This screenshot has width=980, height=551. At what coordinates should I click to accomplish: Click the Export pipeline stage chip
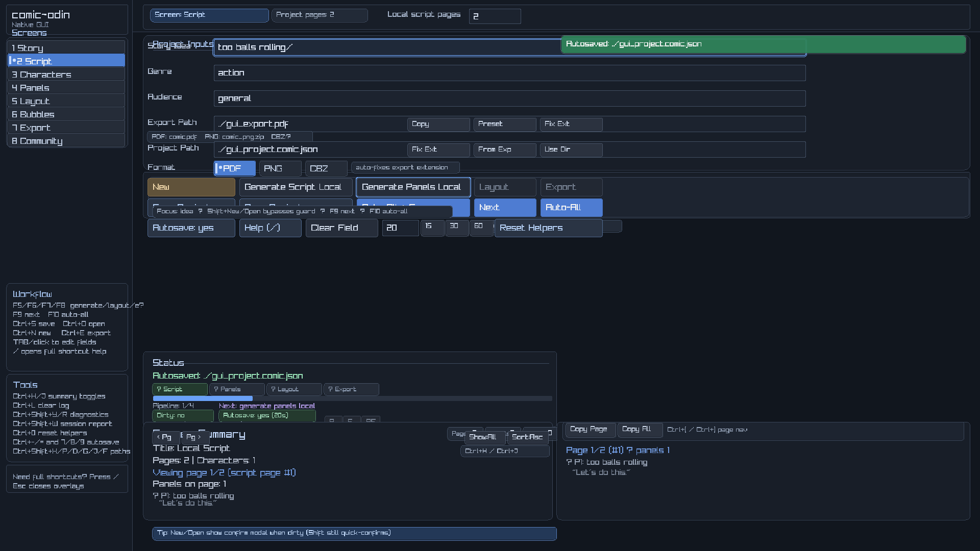(x=352, y=390)
